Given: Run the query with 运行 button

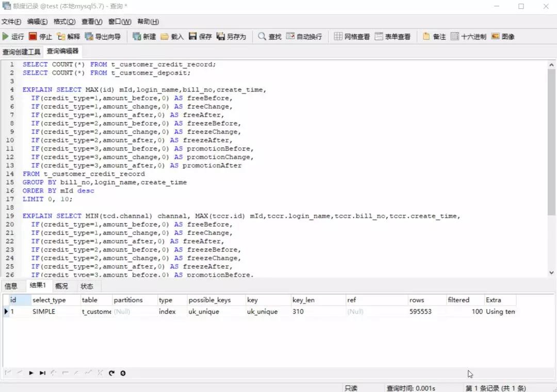Looking at the screenshot, I should [13, 37].
